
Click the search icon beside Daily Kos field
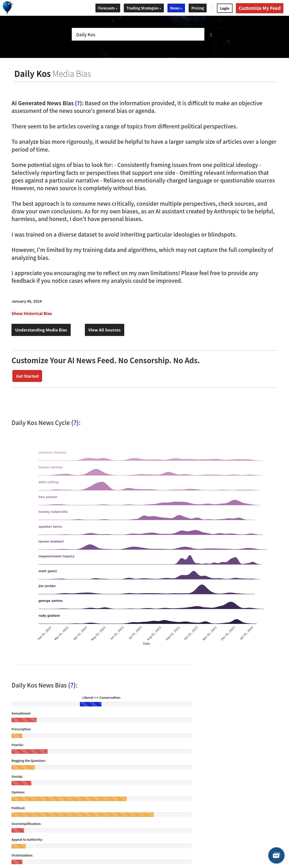pyautogui.click(x=211, y=35)
